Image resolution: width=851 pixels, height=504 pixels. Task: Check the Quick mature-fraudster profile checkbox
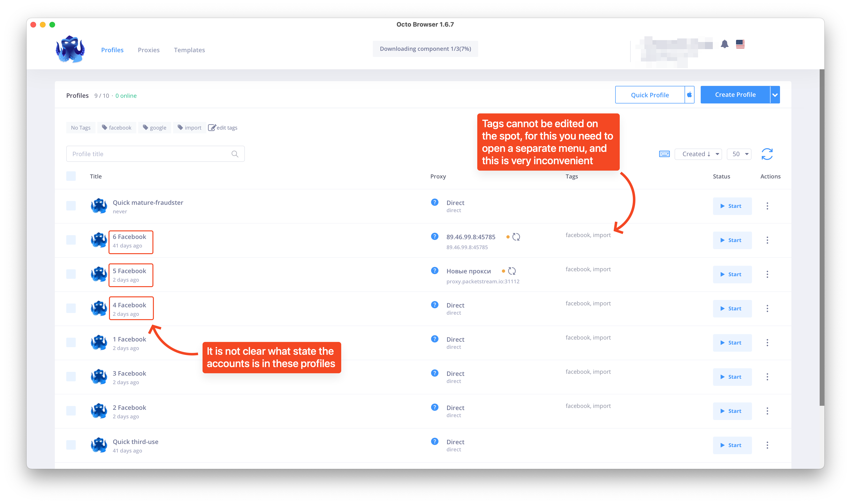(71, 206)
